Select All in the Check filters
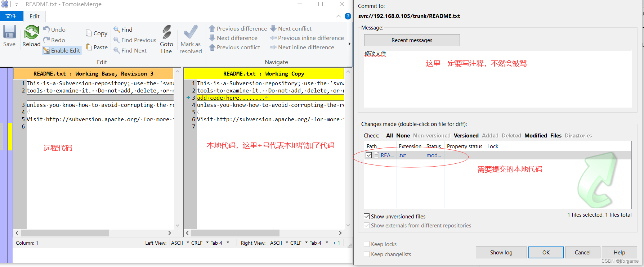 point(389,136)
